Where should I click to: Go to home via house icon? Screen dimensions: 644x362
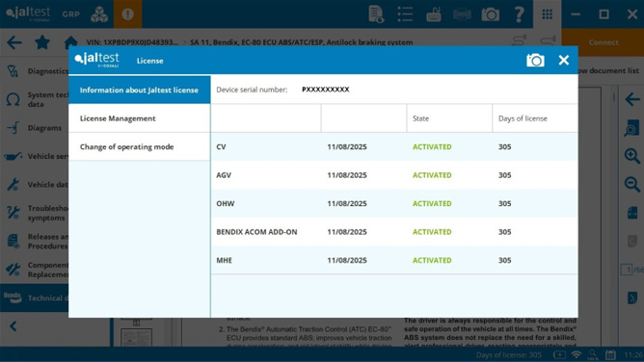pos(70,41)
